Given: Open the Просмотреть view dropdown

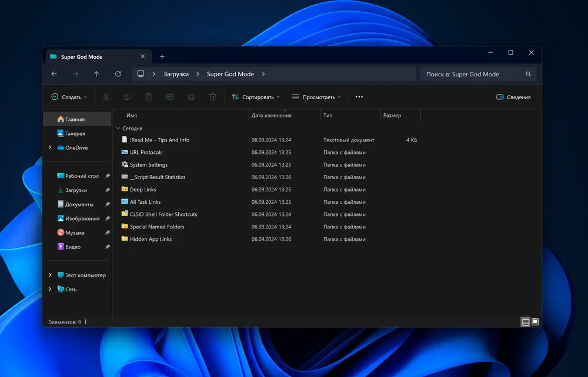Looking at the screenshot, I should point(316,97).
